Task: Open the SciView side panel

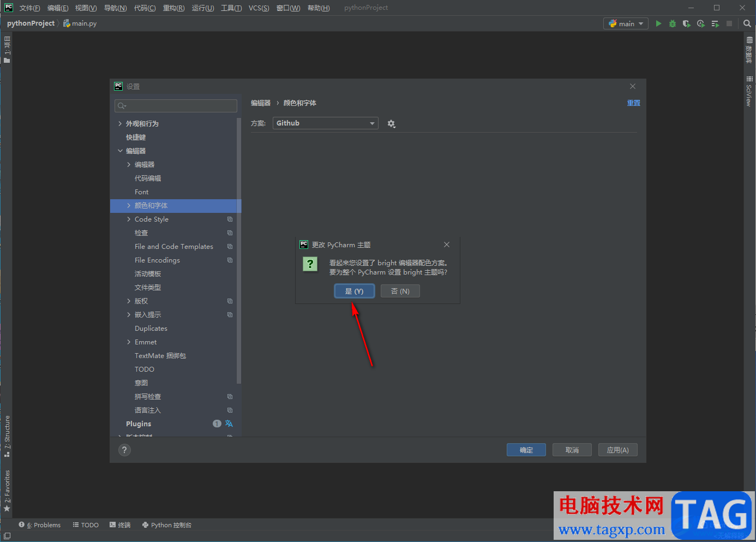Action: 749,91
